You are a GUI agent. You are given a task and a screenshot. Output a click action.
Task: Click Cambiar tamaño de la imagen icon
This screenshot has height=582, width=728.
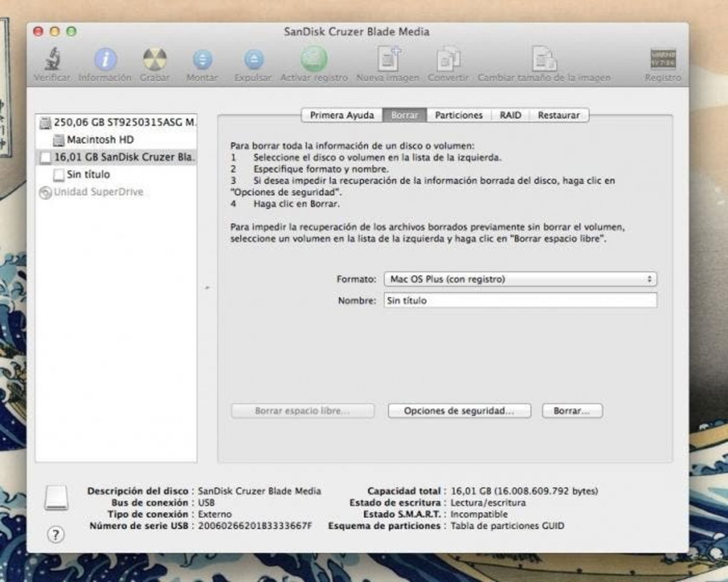click(x=544, y=59)
